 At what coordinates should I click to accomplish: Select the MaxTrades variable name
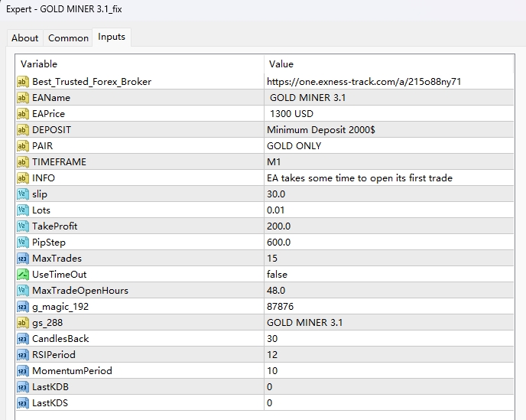[57, 259]
